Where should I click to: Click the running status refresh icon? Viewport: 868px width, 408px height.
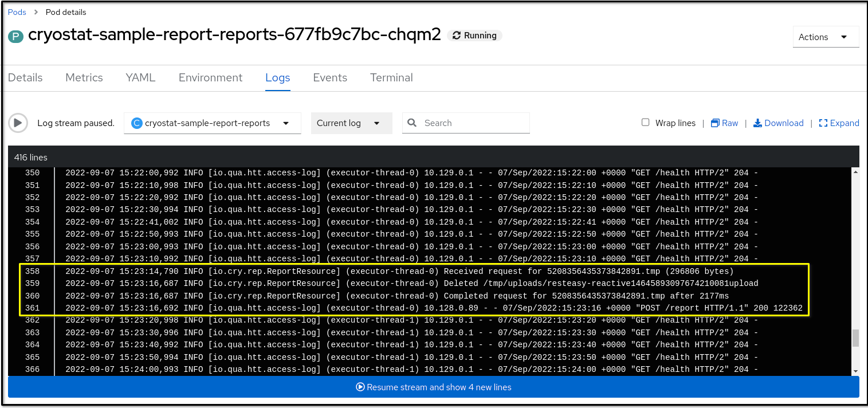click(457, 35)
